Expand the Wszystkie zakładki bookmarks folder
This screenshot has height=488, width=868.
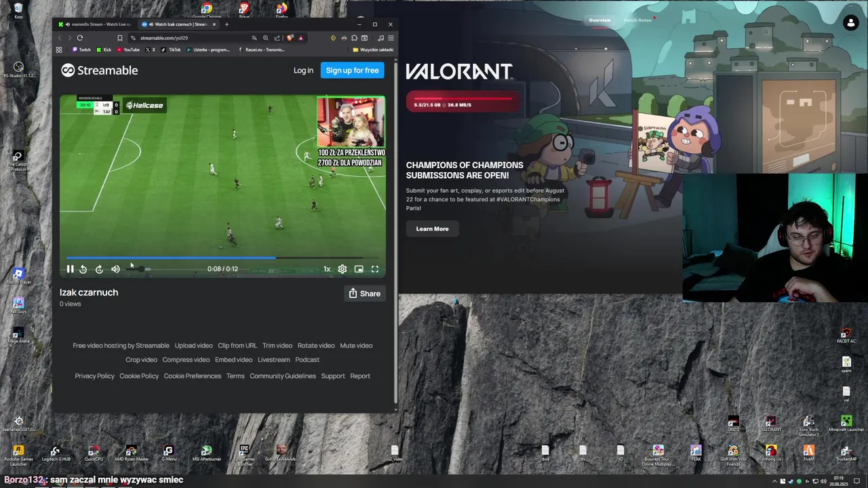(x=373, y=49)
